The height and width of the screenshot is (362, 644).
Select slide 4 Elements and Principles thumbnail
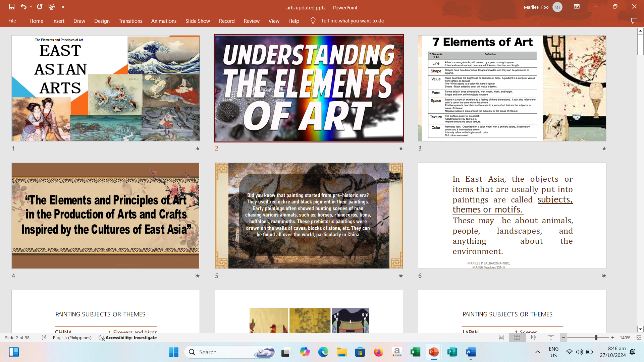pyautogui.click(x=106, y=216)
